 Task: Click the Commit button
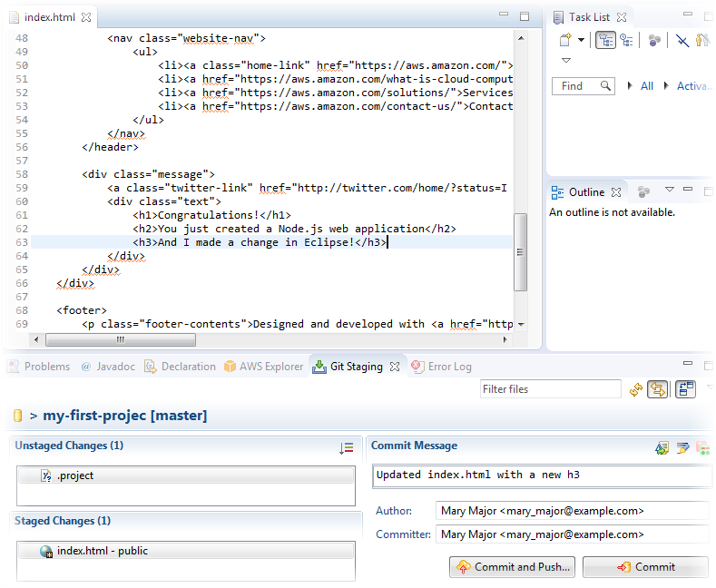646,567
